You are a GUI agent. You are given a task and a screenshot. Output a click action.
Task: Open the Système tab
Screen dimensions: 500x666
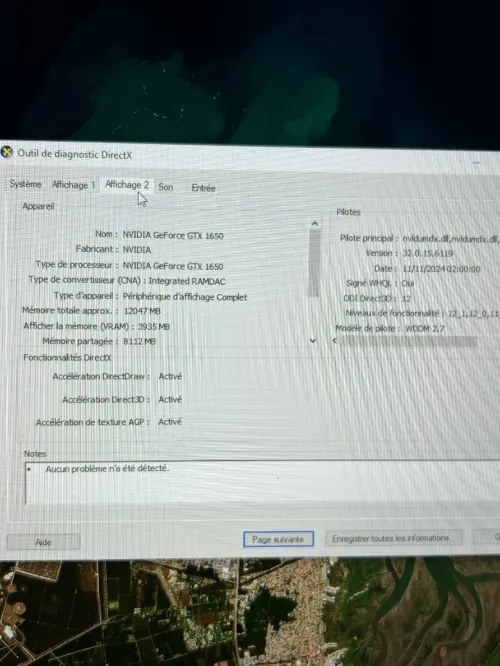pos(25,184)
